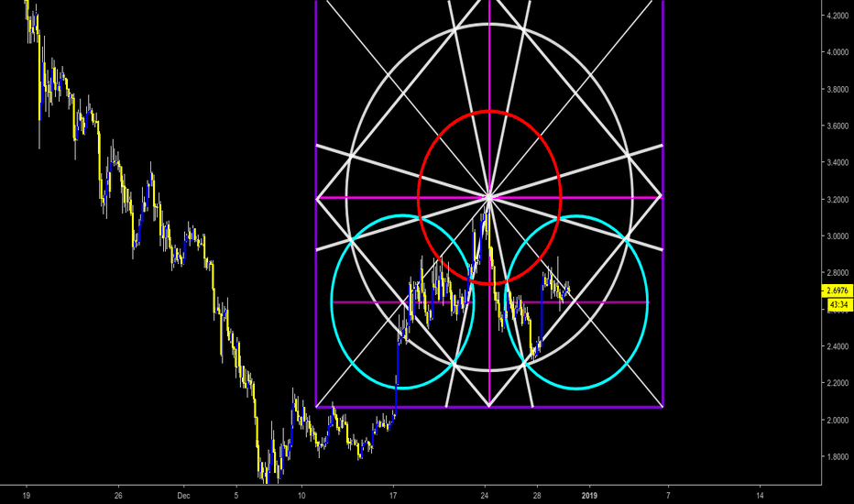Screen dimensions: 854x504
Task: Select date label 7 on time axis
Action: tap(668, 495)
